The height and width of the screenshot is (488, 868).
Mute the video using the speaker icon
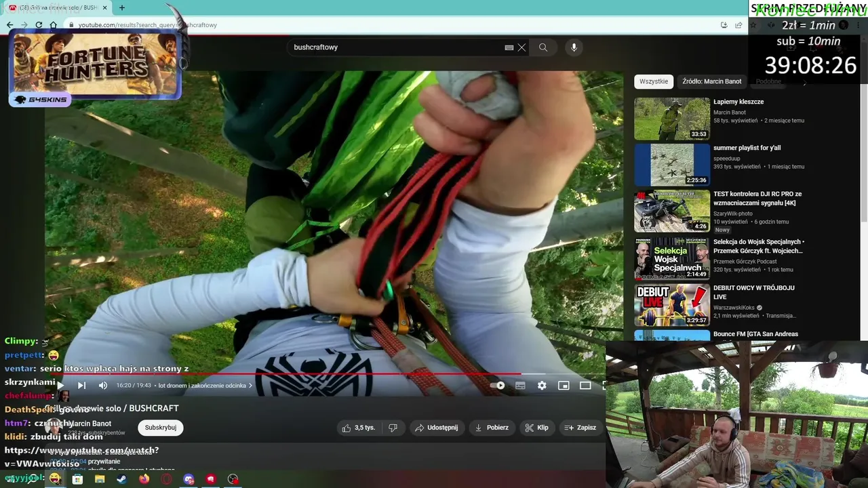103,386
